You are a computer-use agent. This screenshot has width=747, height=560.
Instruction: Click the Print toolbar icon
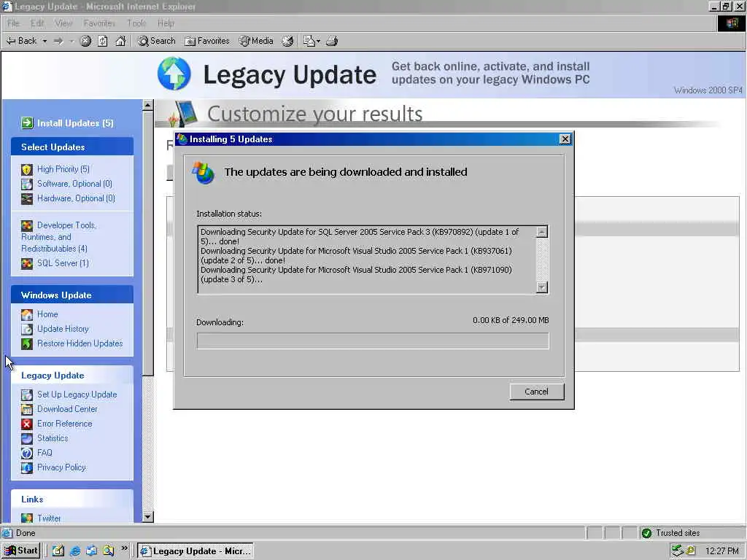332,41
